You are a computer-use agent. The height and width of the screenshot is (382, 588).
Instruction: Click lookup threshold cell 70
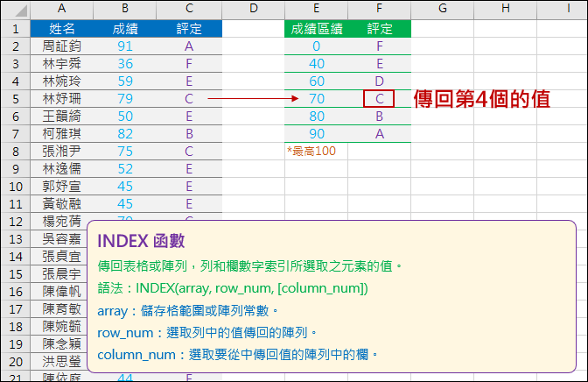pyautogui.click(x=316, y=99)
